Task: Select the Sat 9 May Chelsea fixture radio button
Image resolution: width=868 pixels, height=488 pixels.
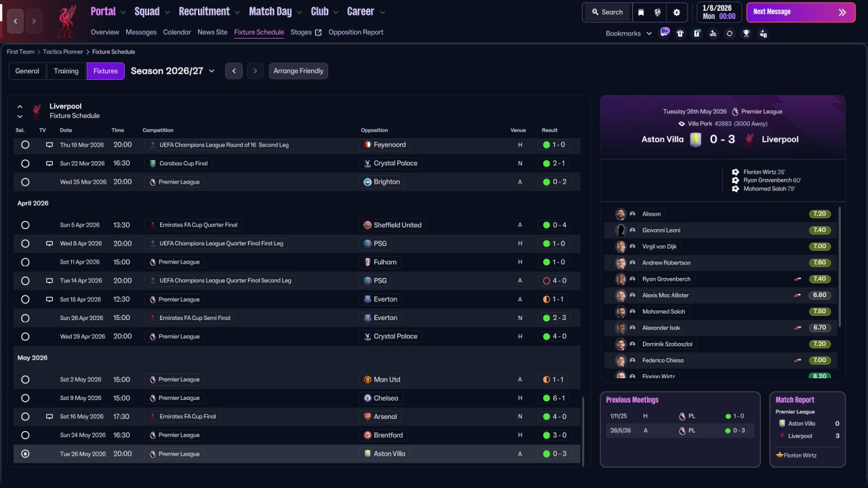Action: 25,398
